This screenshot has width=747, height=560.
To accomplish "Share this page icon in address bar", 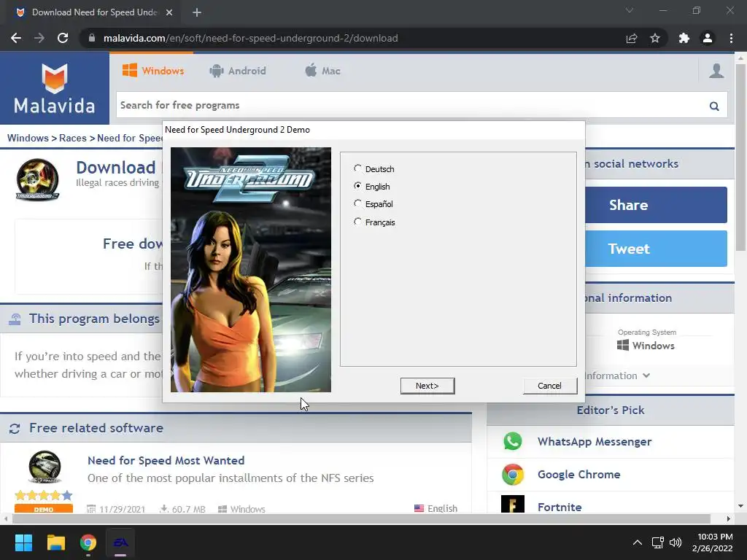I will [632, 38].
